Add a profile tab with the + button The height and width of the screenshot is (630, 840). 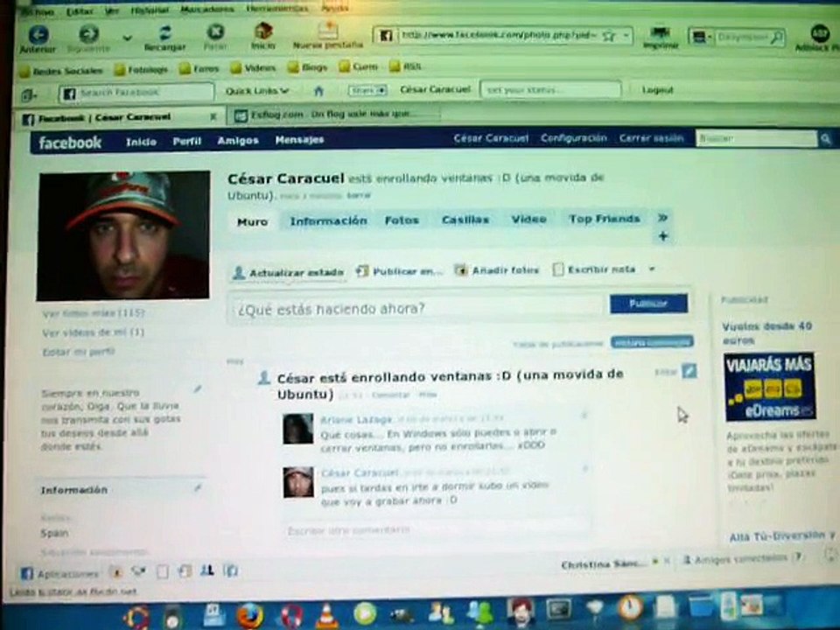tap(663, 236)
